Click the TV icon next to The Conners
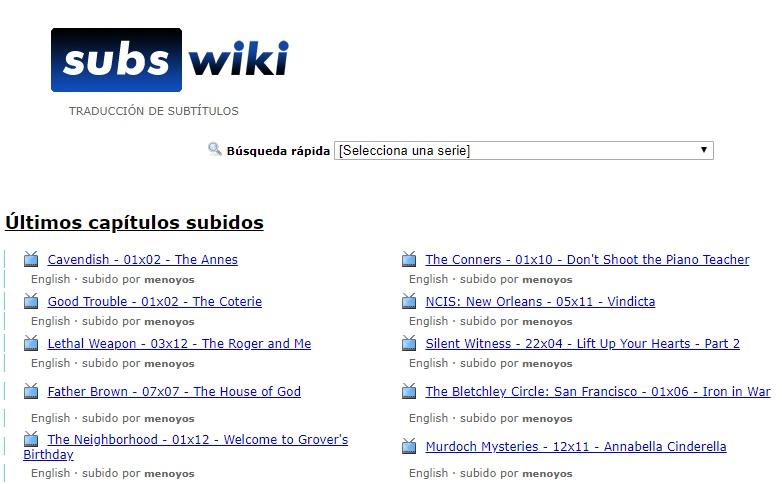 point(409,260)
